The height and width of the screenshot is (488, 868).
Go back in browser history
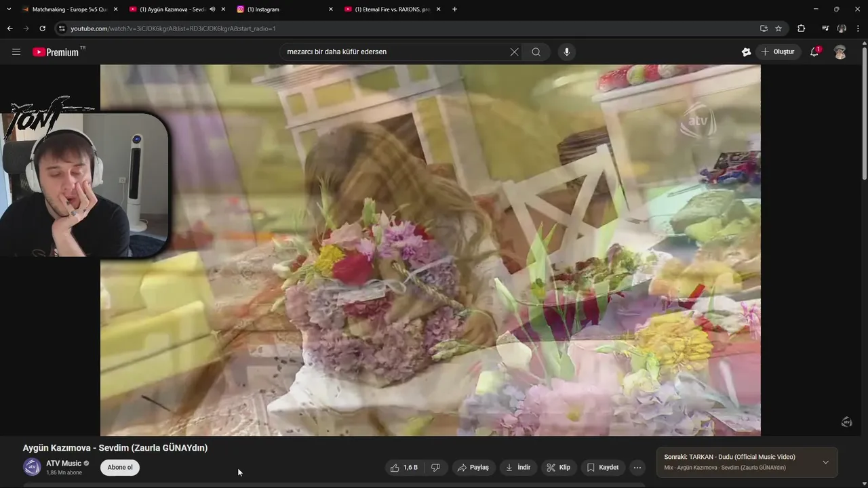(9, 28)
